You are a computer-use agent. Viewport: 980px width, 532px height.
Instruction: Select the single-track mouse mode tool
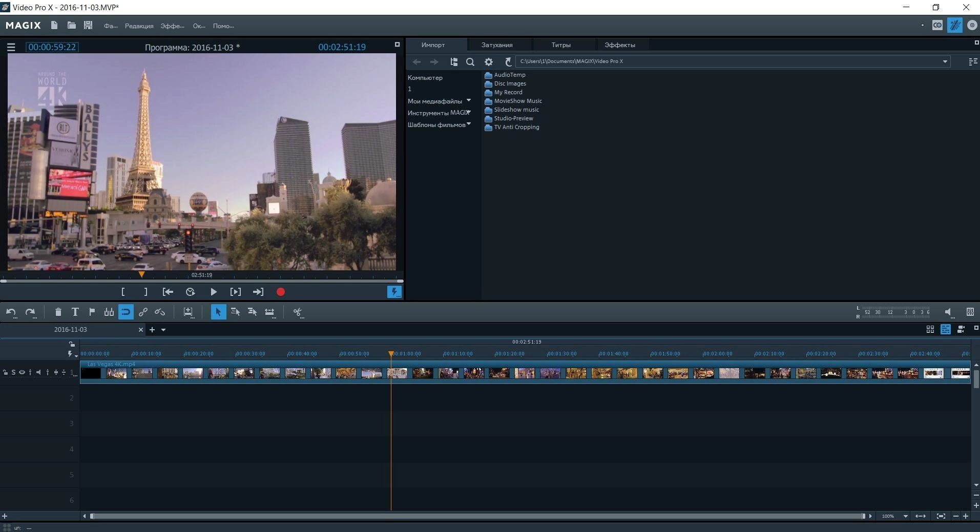tap(235, 312)
